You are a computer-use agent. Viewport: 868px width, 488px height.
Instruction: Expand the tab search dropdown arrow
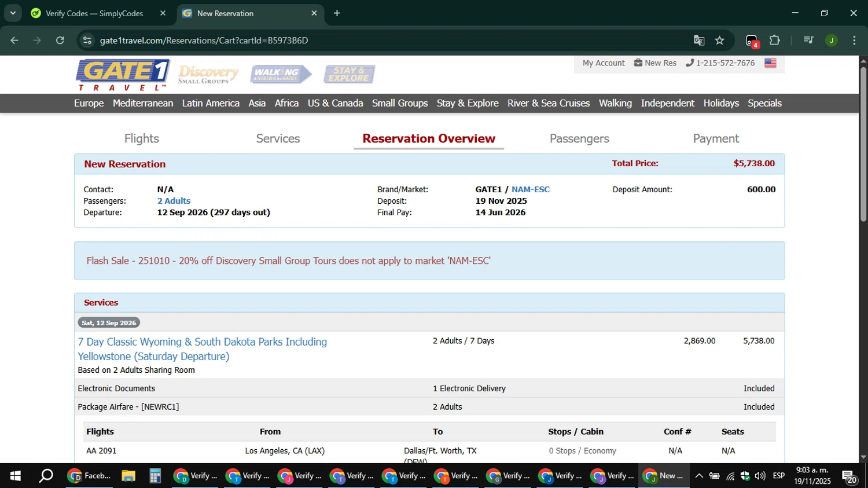click(13, 13)
